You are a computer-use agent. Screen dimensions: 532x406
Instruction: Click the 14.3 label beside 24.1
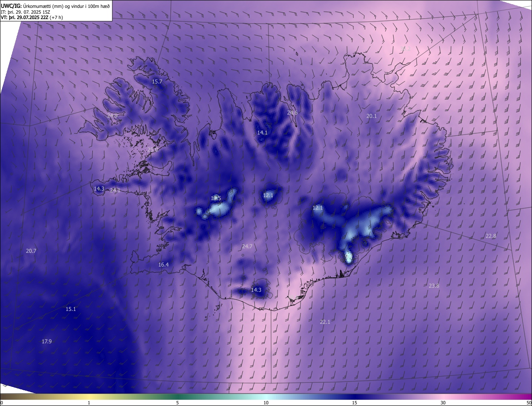pyautogui.click(x=99, y=188)
